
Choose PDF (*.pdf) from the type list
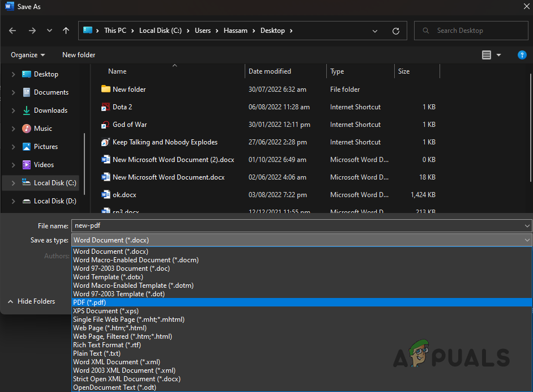tap(89, 302)
